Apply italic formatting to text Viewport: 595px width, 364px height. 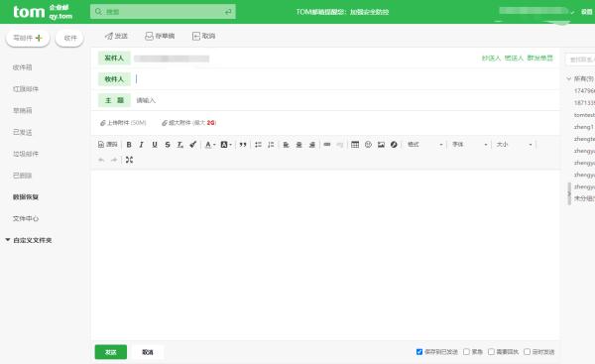point(142,145)
